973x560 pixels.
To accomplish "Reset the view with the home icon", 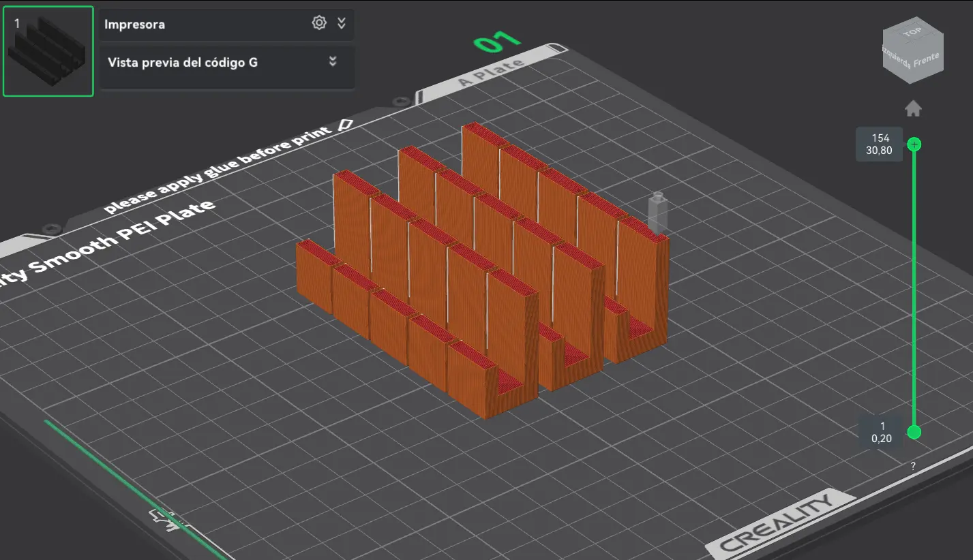I will (913, 108).
